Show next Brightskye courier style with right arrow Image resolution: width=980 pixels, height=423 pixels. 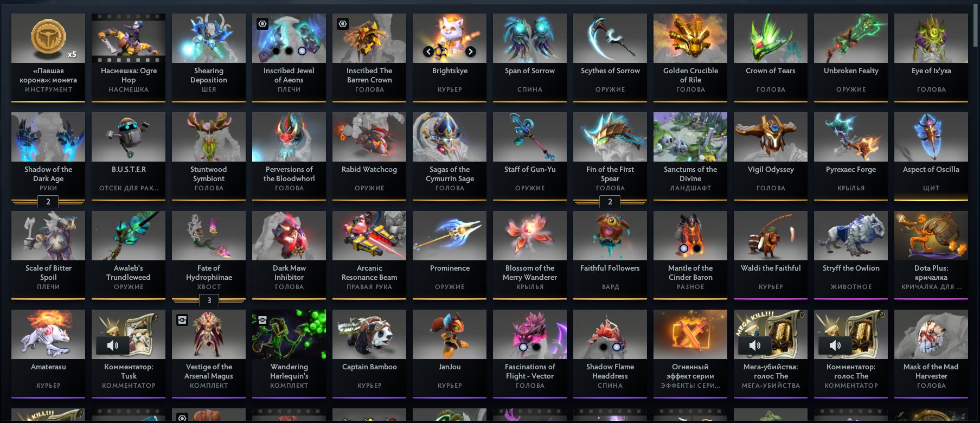[471, 52]
